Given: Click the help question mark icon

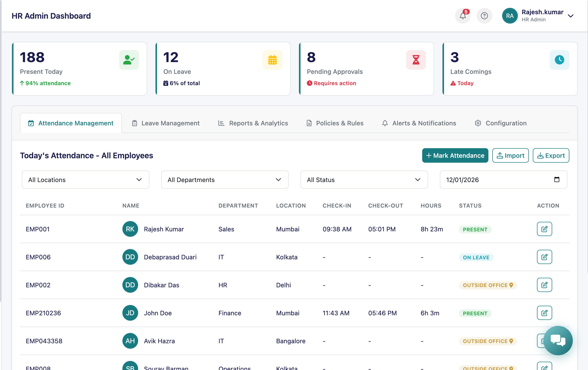Looking at the screenshot, I should pos(484,16).
